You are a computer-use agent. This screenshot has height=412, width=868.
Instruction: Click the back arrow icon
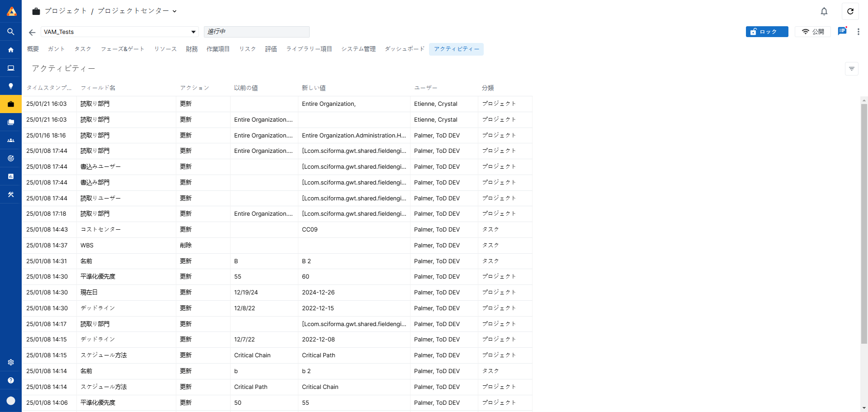tap(32, 32)
